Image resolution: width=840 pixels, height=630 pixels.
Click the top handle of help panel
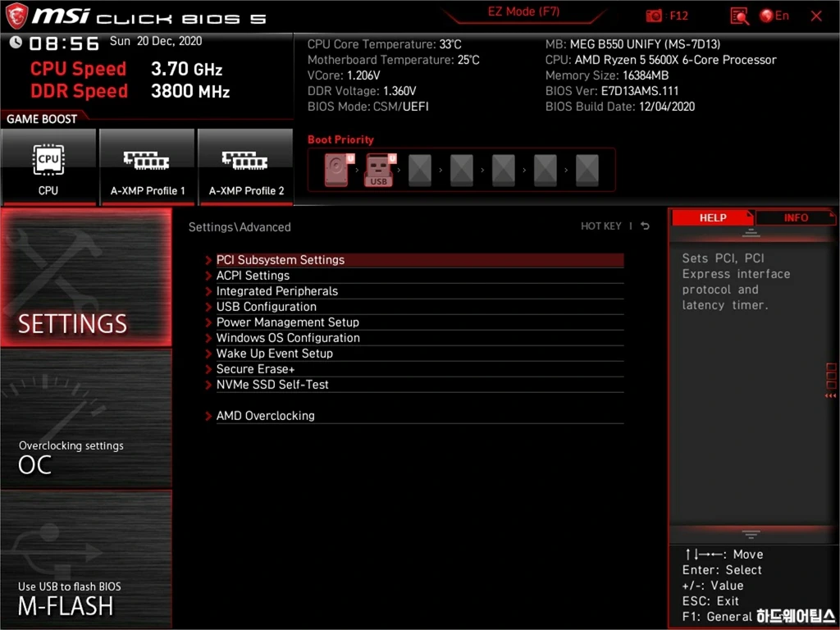(751, 233)
